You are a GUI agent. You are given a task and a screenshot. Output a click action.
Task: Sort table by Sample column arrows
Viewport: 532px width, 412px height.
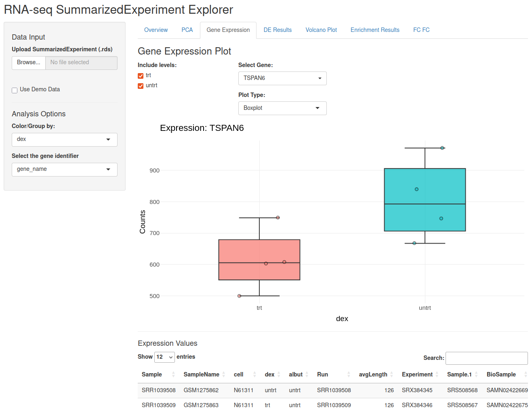[173, 374]
